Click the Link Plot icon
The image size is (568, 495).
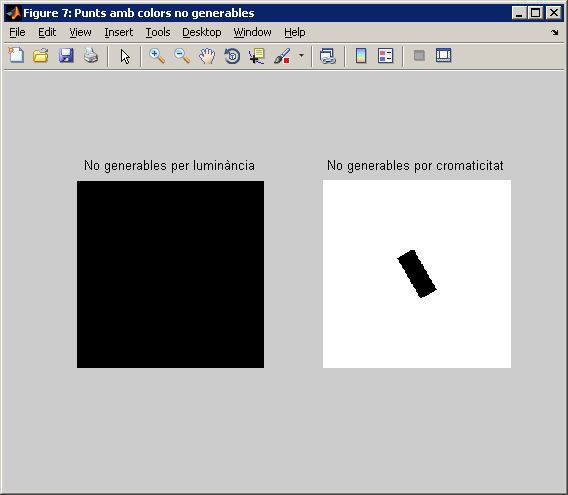pyautogui.click(x=328, y=56)
